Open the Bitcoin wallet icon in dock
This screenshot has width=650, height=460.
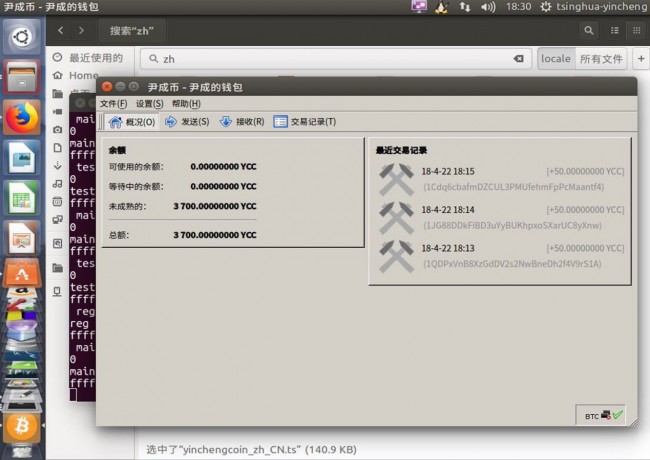[x=21, y=428]
